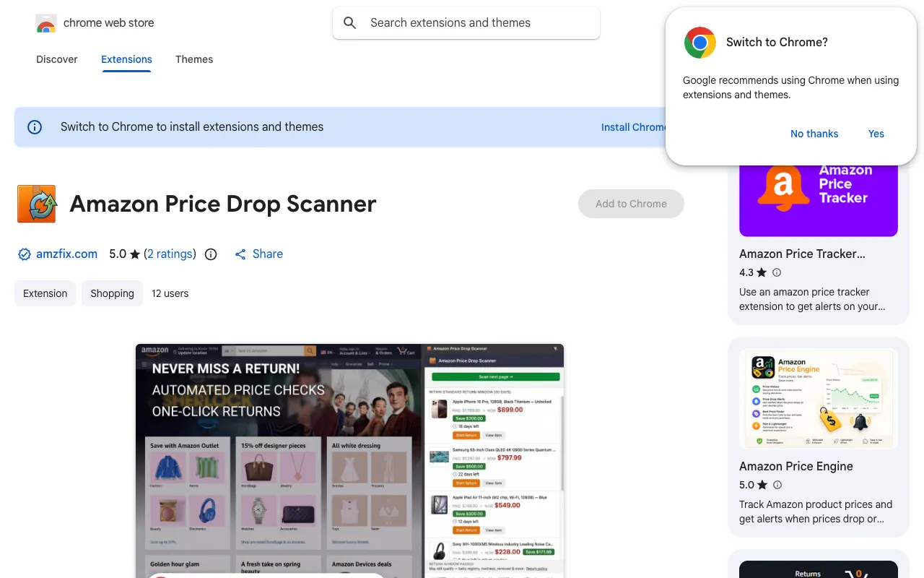The width and height of the screenshot is (924, 578).
Task: Open the amzfix.com publisher link
Action: 66,254
